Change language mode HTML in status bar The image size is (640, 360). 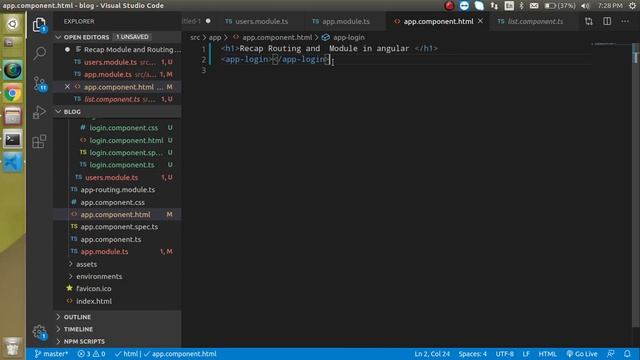click(x=547, y=354)
